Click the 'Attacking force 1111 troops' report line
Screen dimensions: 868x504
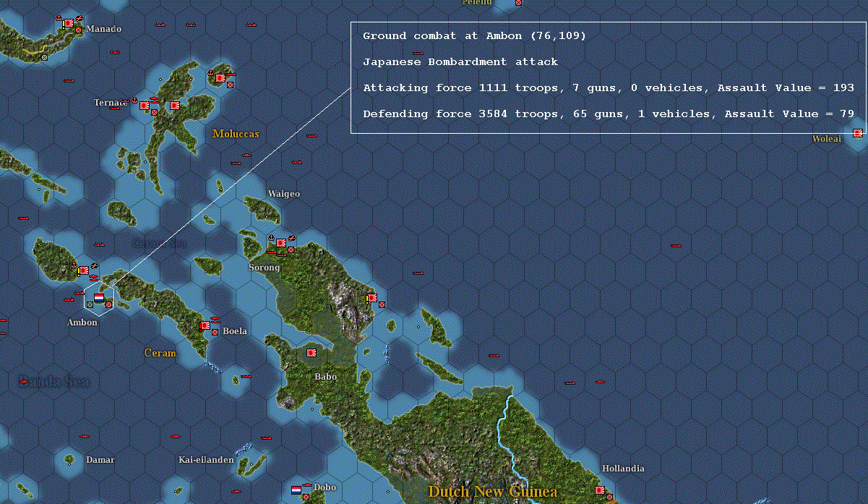click(609, 88)
